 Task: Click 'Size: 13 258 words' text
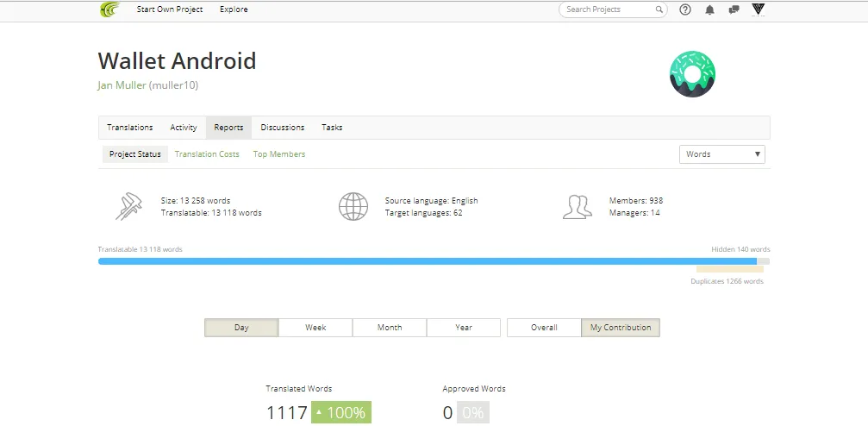196,201
